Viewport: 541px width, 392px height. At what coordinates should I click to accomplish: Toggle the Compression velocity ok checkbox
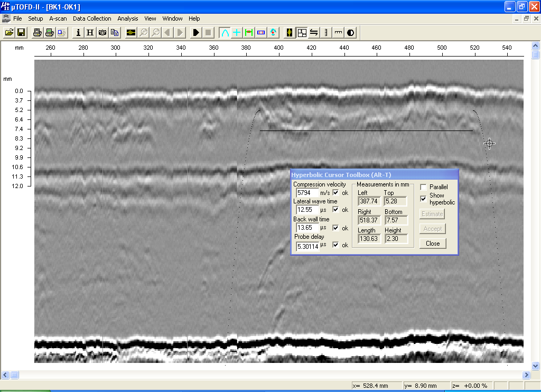click(335, 192)
